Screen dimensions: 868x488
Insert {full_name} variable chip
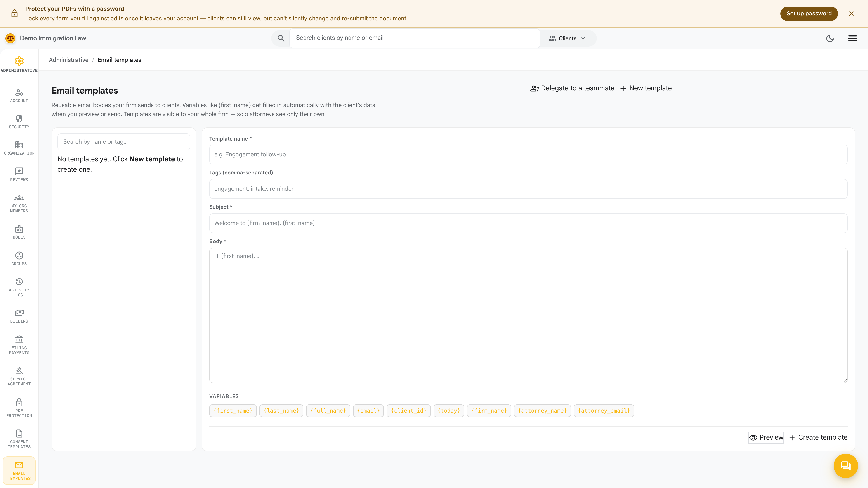[x=328, y=411]
